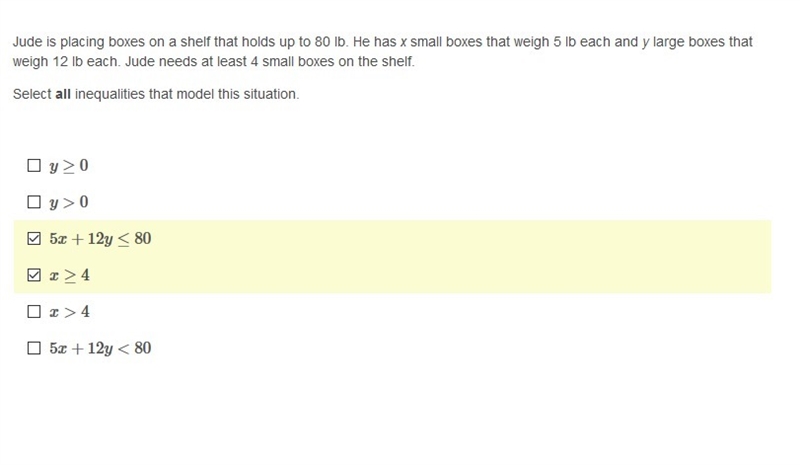Tick the y > 0 checkbox

(x=34, y=202)
